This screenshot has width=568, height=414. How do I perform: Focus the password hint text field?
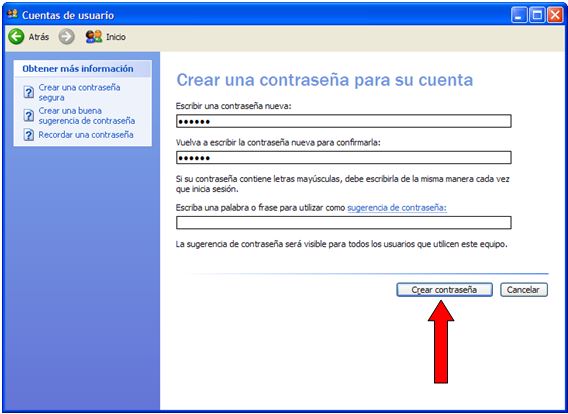tap(344, 222)
